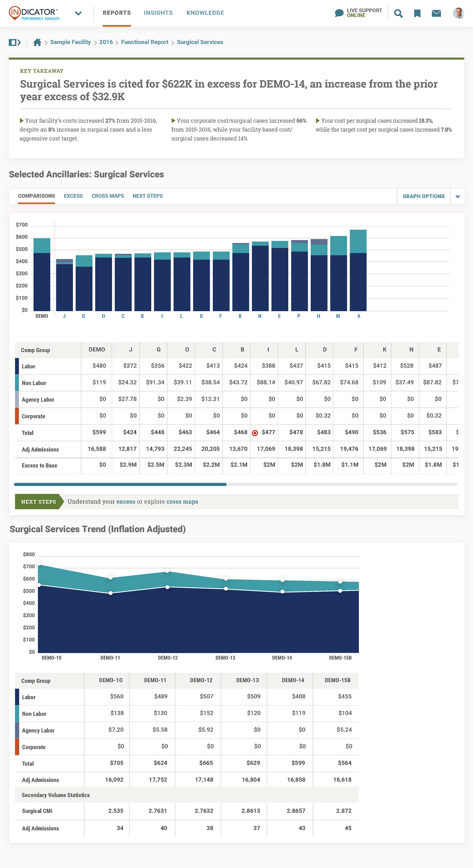
Task: Click the DEMO bar in comparison chart
Action: [x=42, y=274]
